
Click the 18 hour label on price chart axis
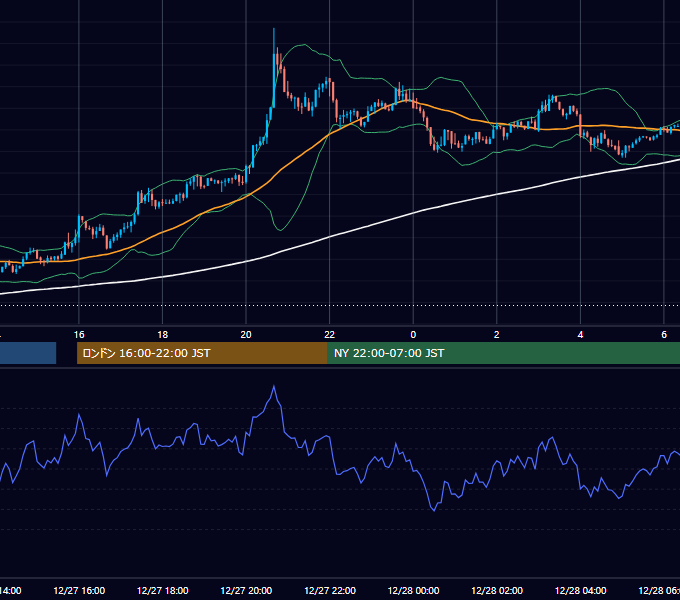click(163, 335)
